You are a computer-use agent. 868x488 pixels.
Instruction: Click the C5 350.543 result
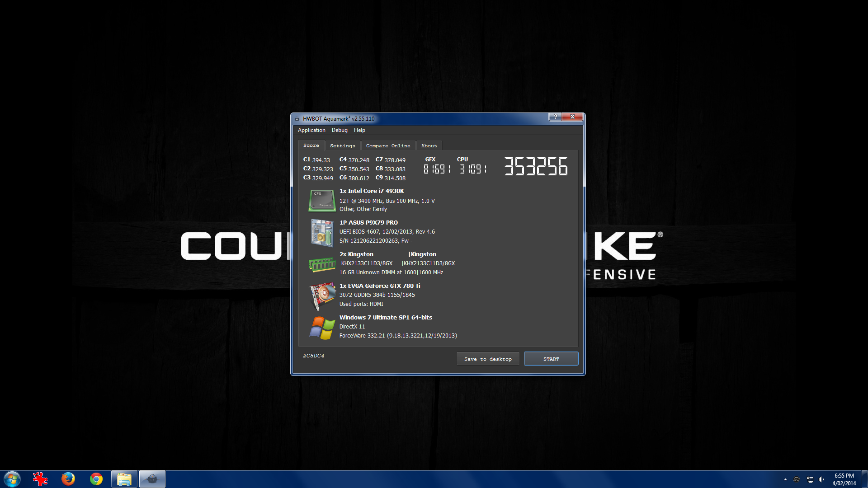(x=354, y=169)
